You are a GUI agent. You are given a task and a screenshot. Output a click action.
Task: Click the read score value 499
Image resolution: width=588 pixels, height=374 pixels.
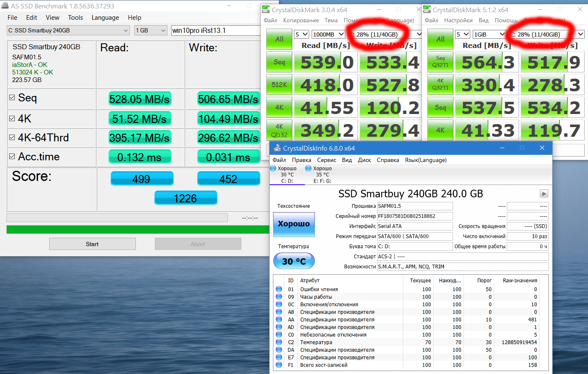(142, 179)
